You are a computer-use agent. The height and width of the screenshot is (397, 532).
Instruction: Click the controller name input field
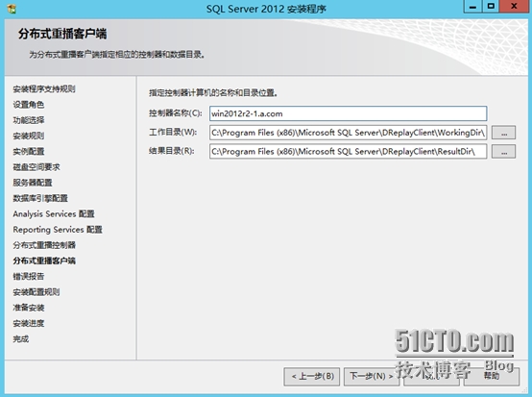(x=349, y=113)
